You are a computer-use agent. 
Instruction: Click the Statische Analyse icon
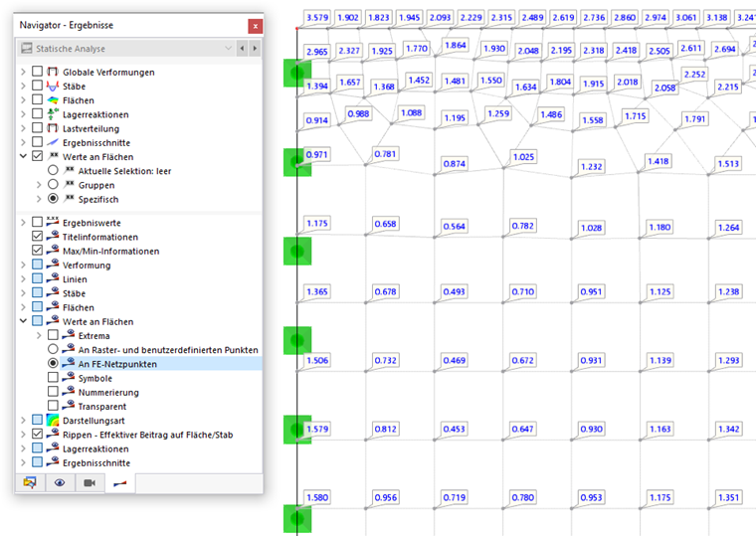click(x=27, y=48)
